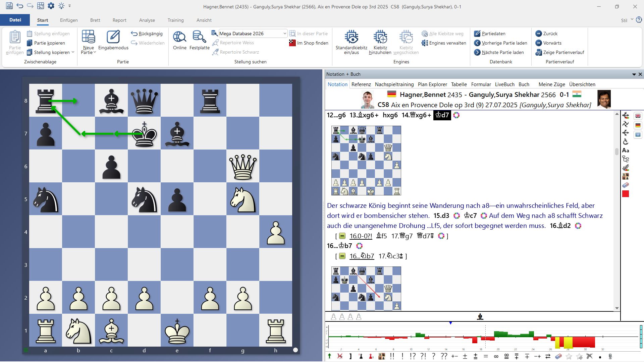Click the 16.0-0?! variation move link
The width and height of the screenshot is (644, 362).
click(361, 236)
